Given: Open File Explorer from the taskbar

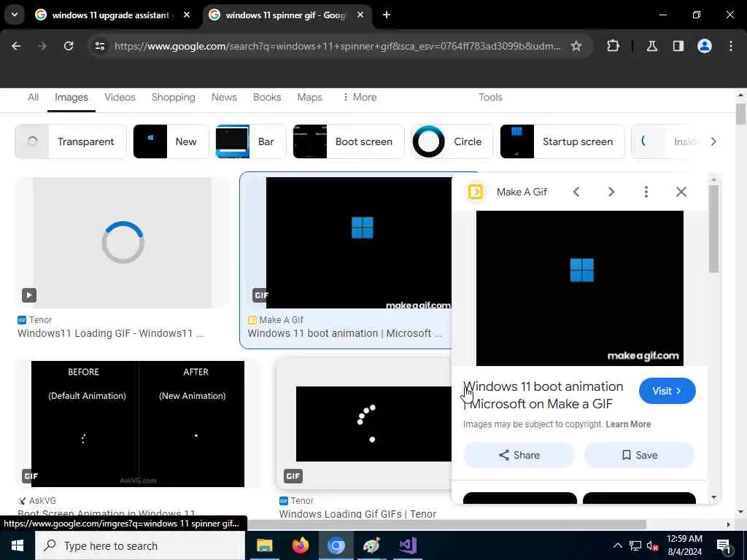Looking at the screenshot, I should point(264,545).
